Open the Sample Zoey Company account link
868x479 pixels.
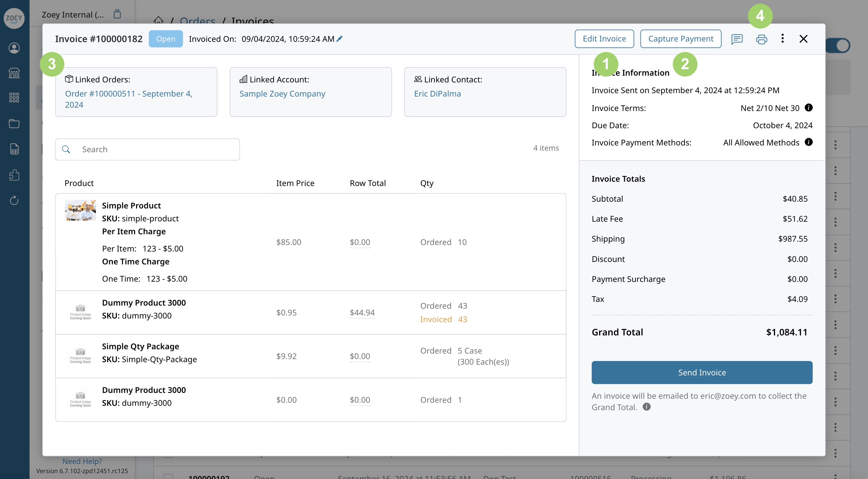pyautogui.click(x=282, y=93)
